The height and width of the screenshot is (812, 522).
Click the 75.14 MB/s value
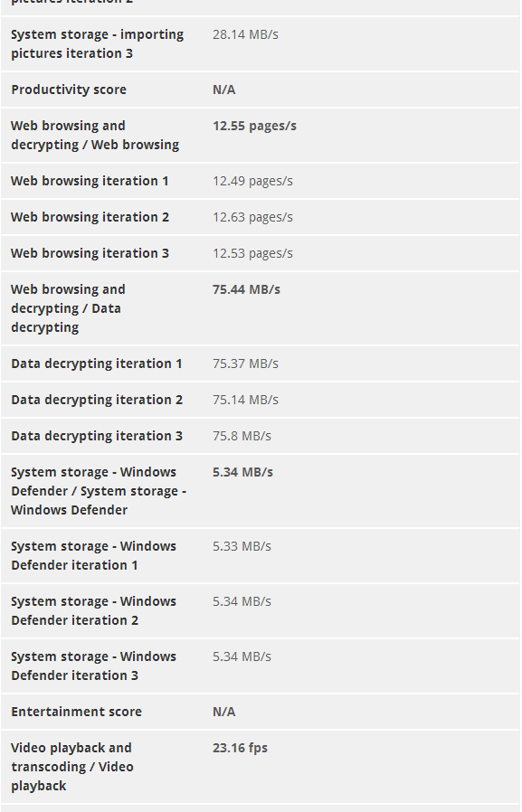pyautogui.click(x=245, y=400)
